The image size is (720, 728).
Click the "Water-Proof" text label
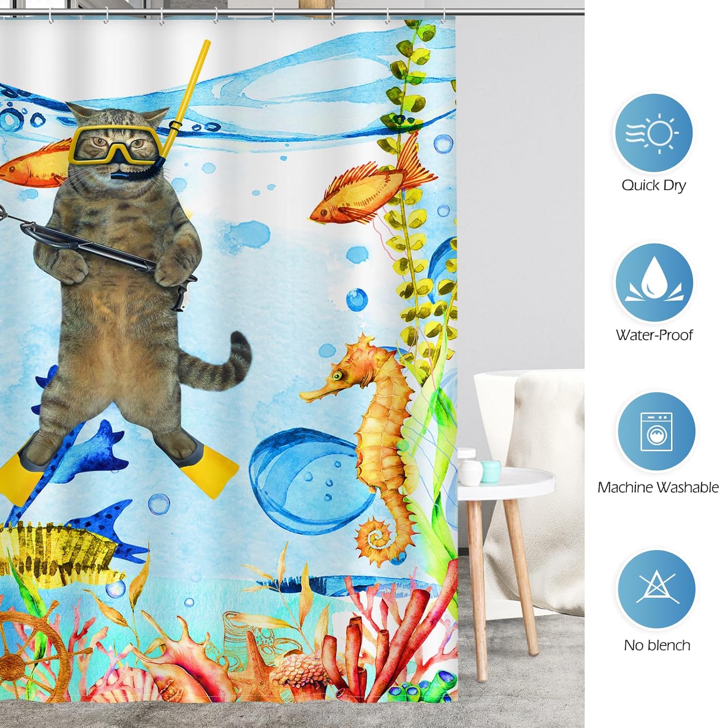[654, 335]
